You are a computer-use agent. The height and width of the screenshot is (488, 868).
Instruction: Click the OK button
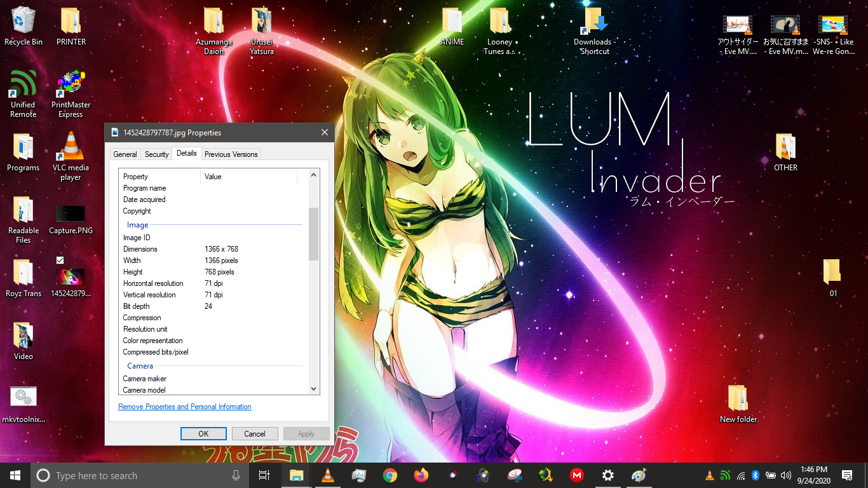click(x=203, y=434)
